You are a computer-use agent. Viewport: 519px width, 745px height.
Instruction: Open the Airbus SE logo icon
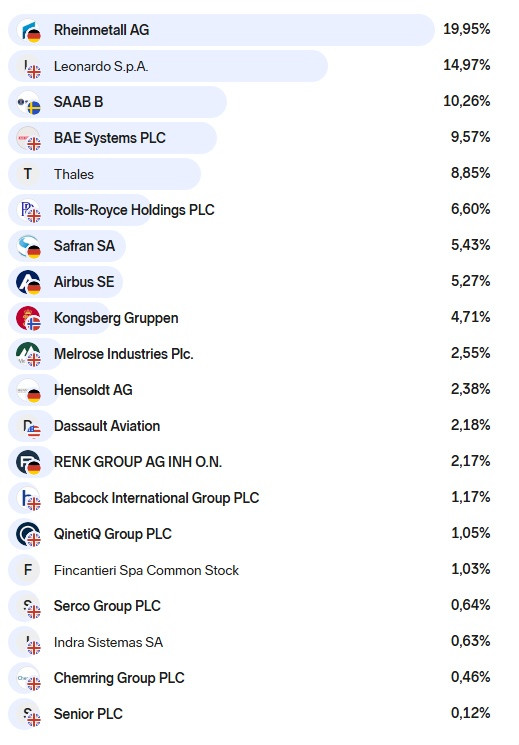[29, 282]
